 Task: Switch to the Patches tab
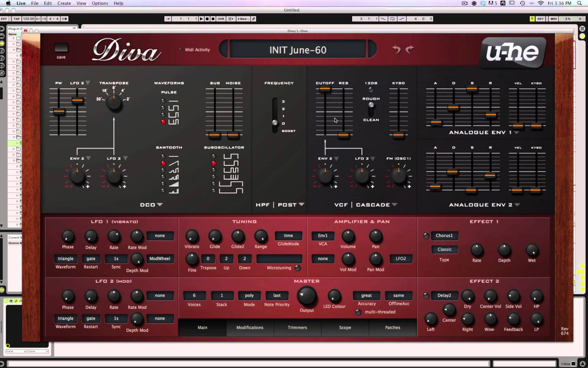click(393, 327)
